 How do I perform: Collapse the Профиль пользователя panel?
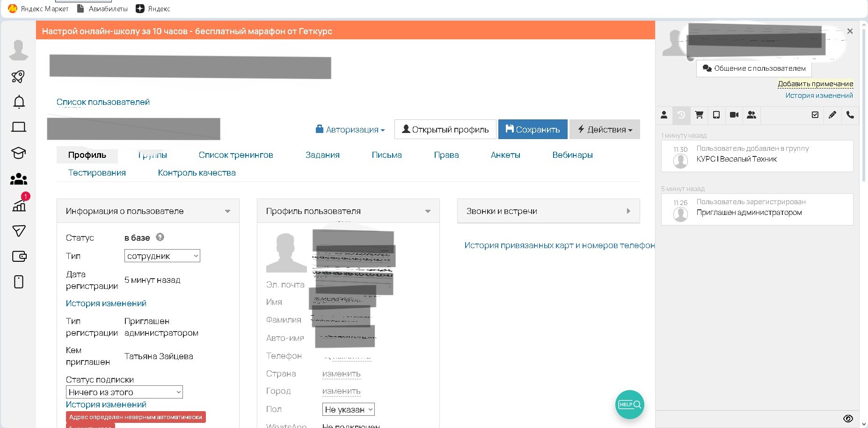[428, 211]
